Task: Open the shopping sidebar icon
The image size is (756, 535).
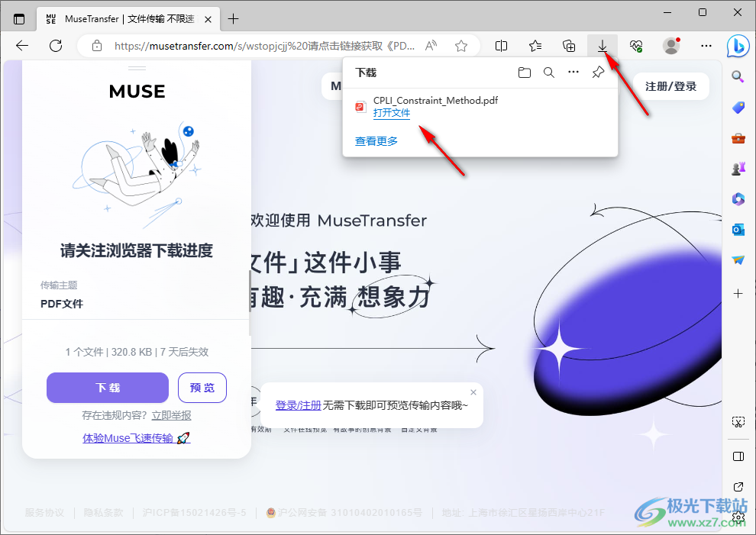Action: click(x=737, y=107)
